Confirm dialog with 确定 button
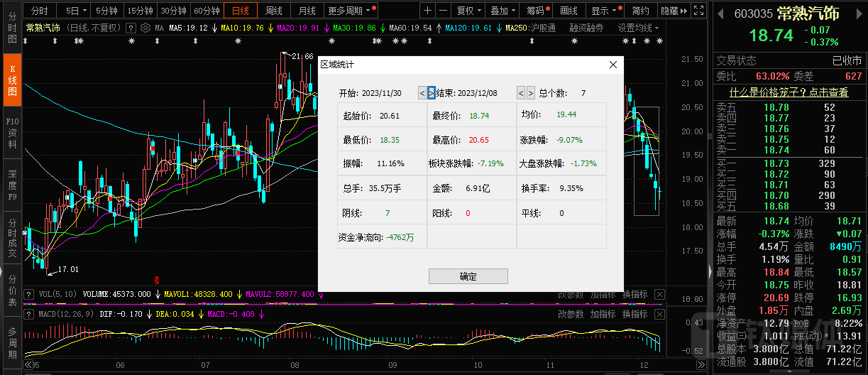Image resolution: width=868 pixels, height=375 pixels. point(468,276)
